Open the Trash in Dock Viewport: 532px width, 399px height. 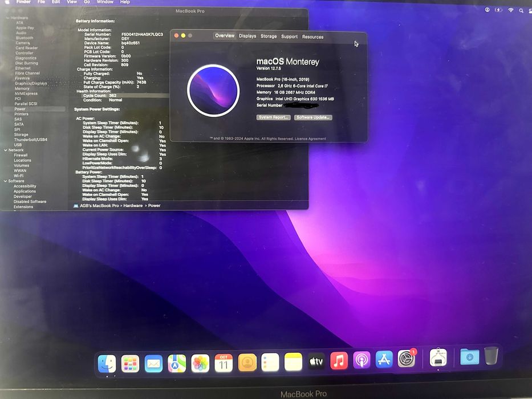click(491, 355)
